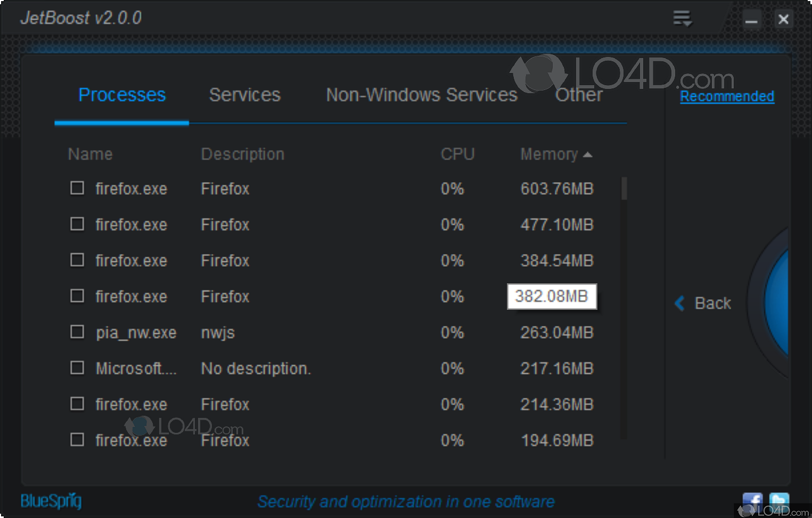Check the pia_nw.exe process box
Viewport: 812px width, 518px height.
[x=77, y=332]
